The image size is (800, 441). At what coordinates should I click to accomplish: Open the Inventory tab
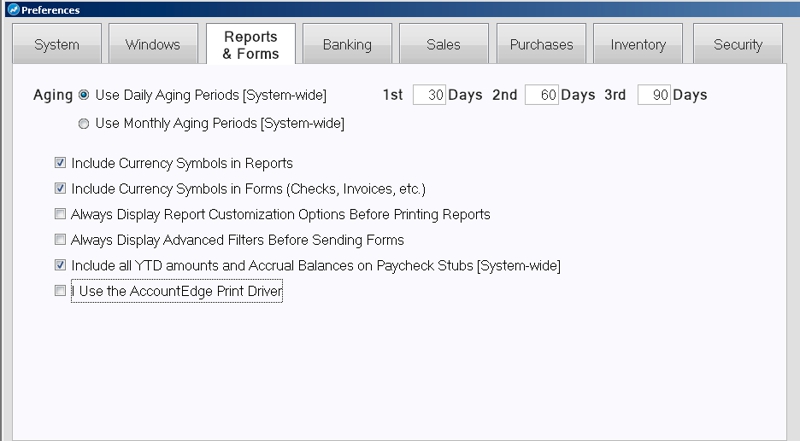click(638, 45)
